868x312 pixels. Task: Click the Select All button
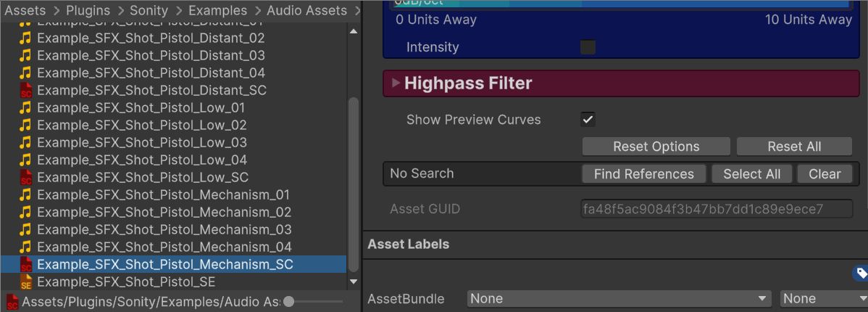click(751, 174)
